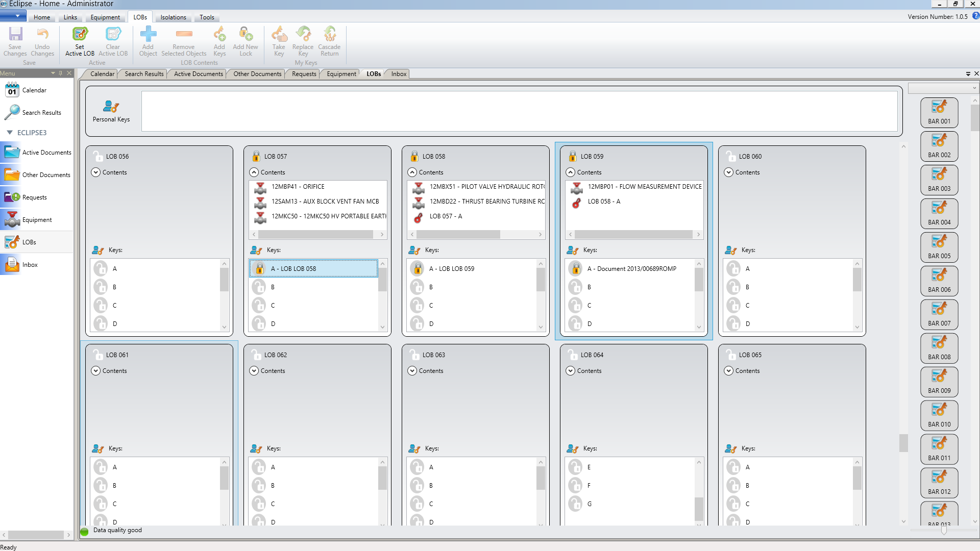Switch to Active Documents document tab
Image resolution: width=980 pixels, height=551 pixels.
click(199, 74)
